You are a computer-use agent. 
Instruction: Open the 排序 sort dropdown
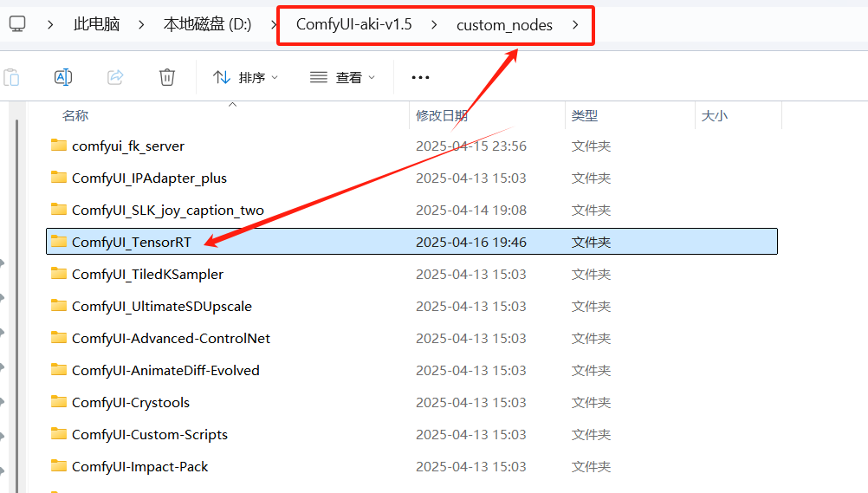(x=246, y=78)
